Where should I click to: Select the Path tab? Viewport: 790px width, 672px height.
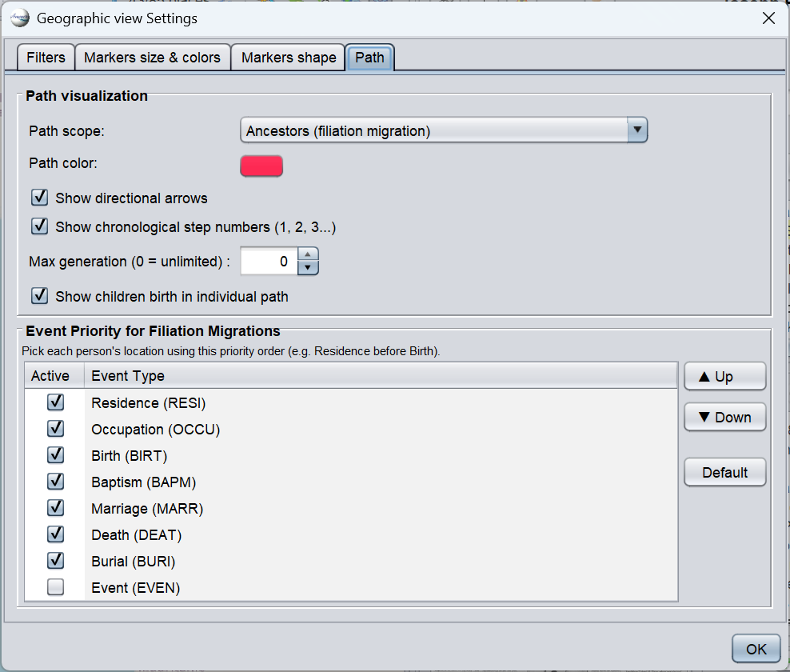click(369, 58)
